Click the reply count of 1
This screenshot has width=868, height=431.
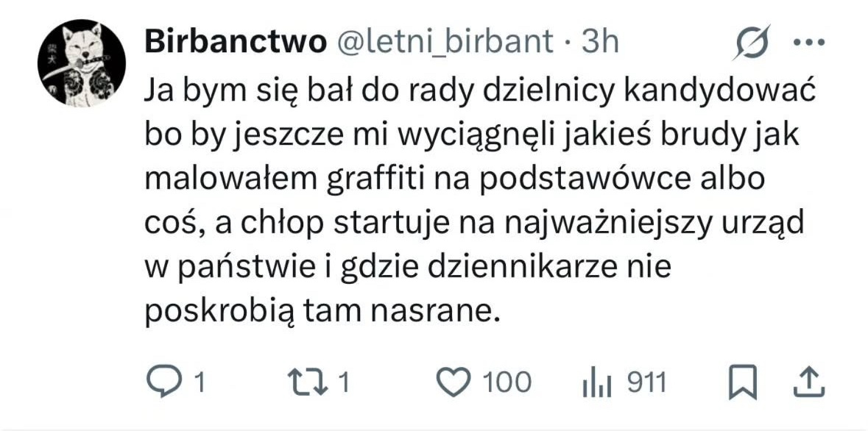[198, 382]
